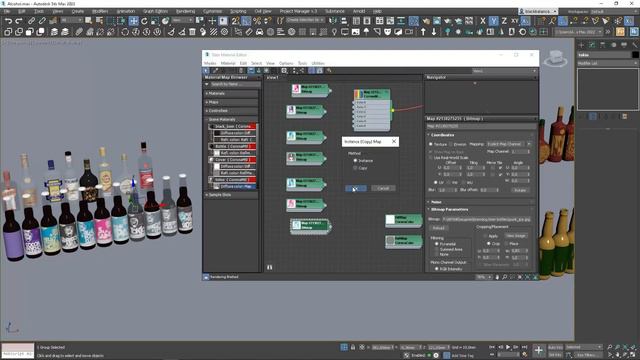Click the white FallMap node swatch
640x360 pixels.
tap(391, 220)
